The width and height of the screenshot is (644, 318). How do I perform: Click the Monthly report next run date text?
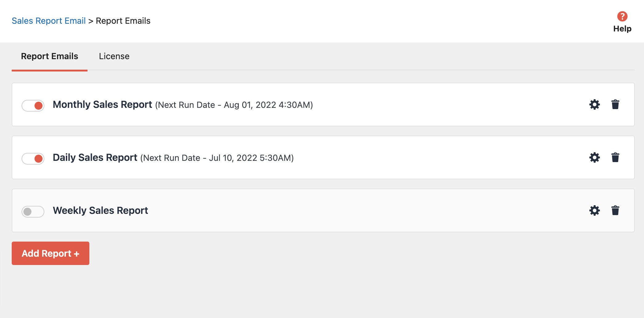point(234,105)
